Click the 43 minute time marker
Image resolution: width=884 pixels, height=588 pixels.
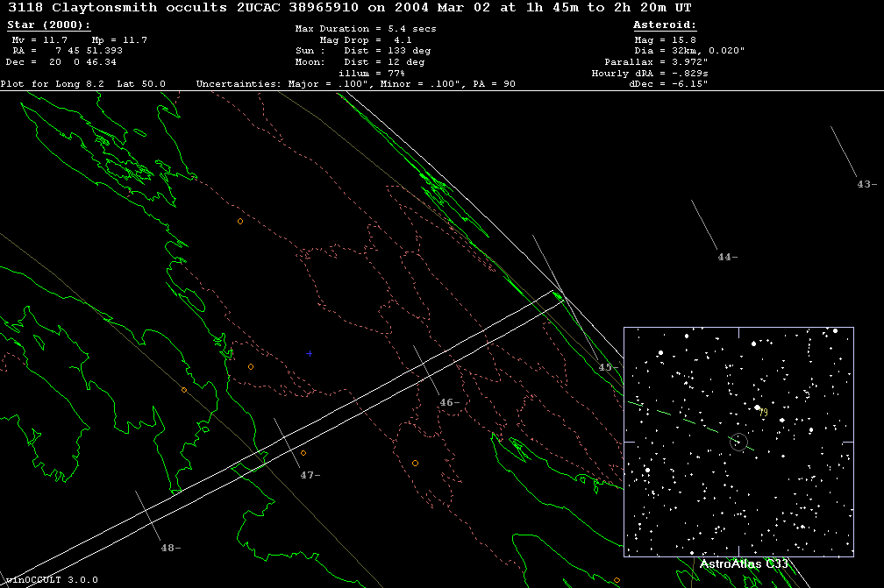[866, 184]
